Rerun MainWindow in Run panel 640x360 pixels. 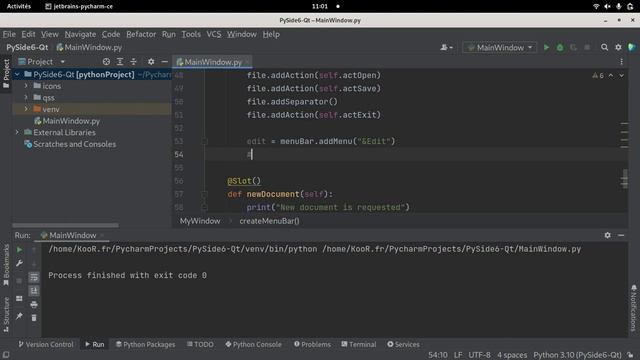pos(19,249)
